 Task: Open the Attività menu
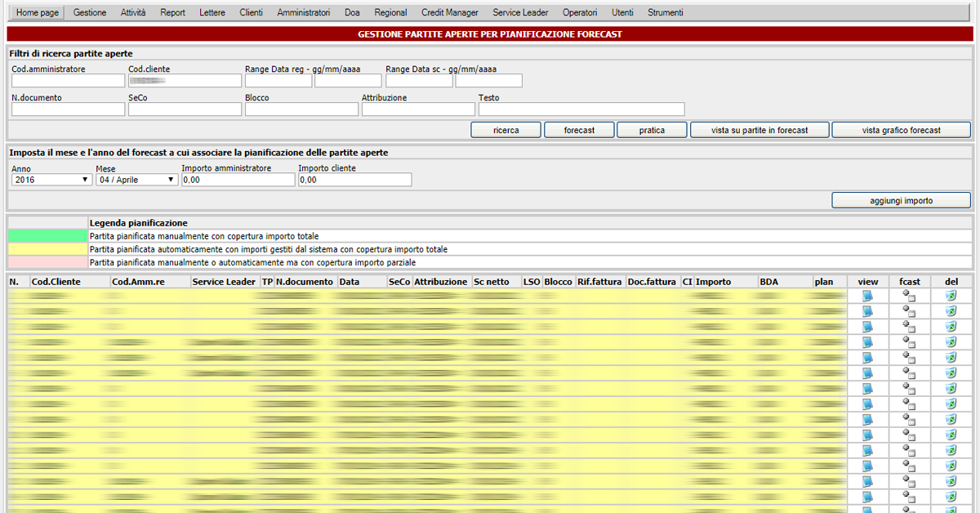(x=134, y=13)
